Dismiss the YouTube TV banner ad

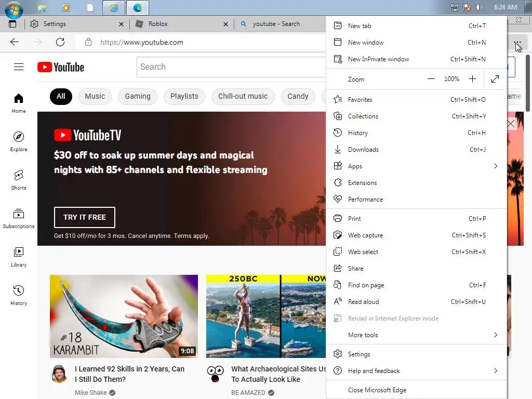[511, 124]
